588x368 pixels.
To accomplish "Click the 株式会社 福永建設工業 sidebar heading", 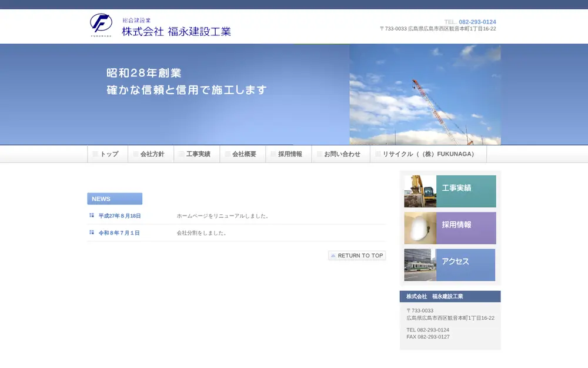I will tap(450, 296).
